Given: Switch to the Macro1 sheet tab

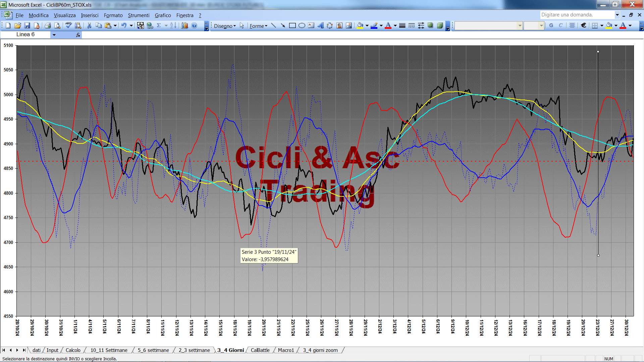Looking at the screenshot, I should (286, 350).
